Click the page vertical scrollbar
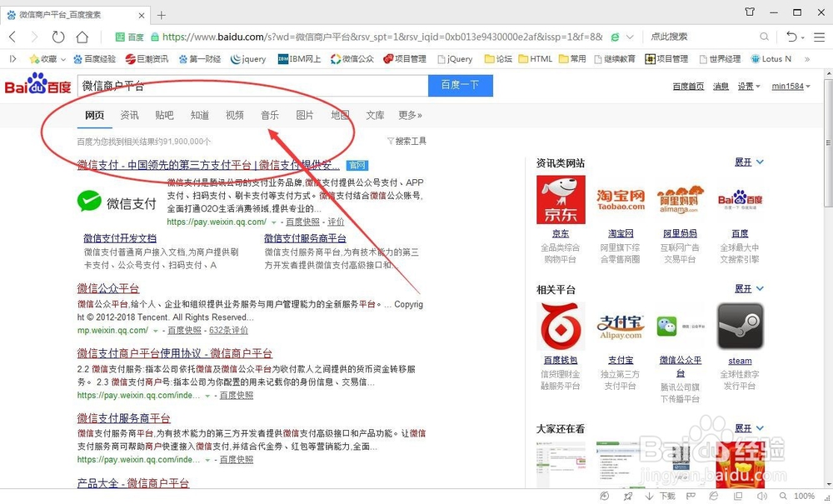 point(828,143)
